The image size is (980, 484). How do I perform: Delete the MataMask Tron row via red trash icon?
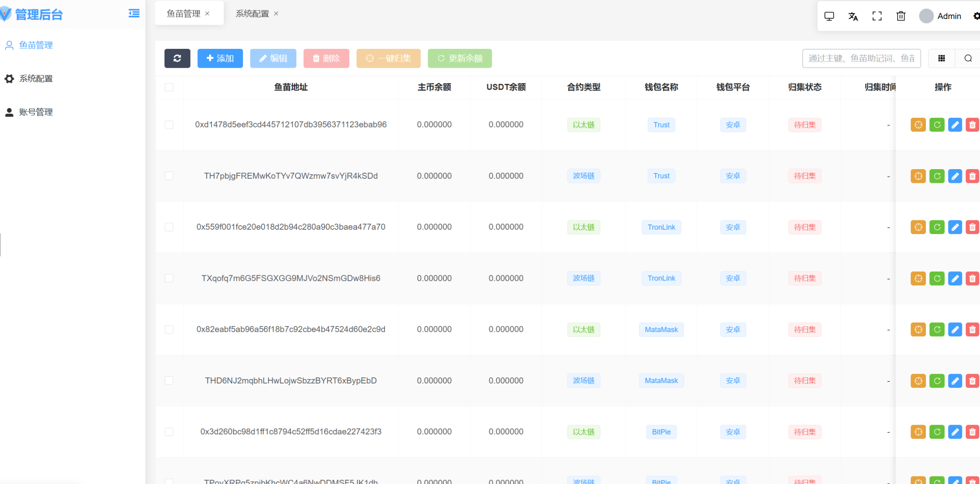pyautogui.click(x=972, y=380)
